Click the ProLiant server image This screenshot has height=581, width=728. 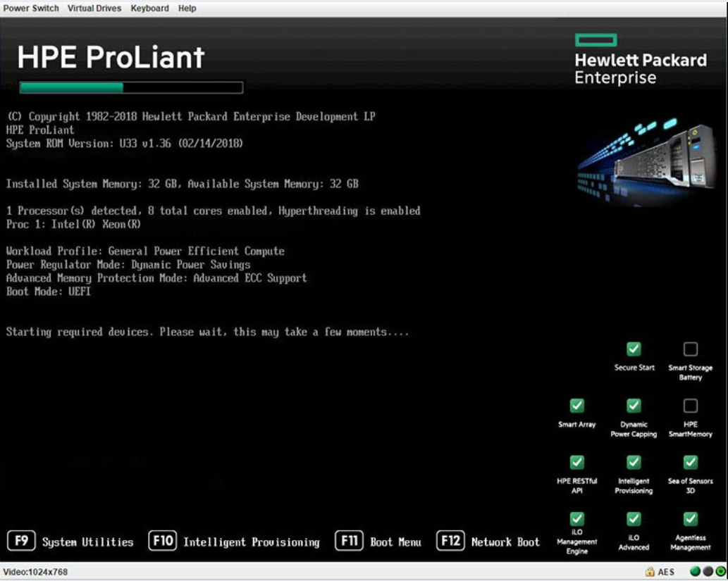[646, 161]
